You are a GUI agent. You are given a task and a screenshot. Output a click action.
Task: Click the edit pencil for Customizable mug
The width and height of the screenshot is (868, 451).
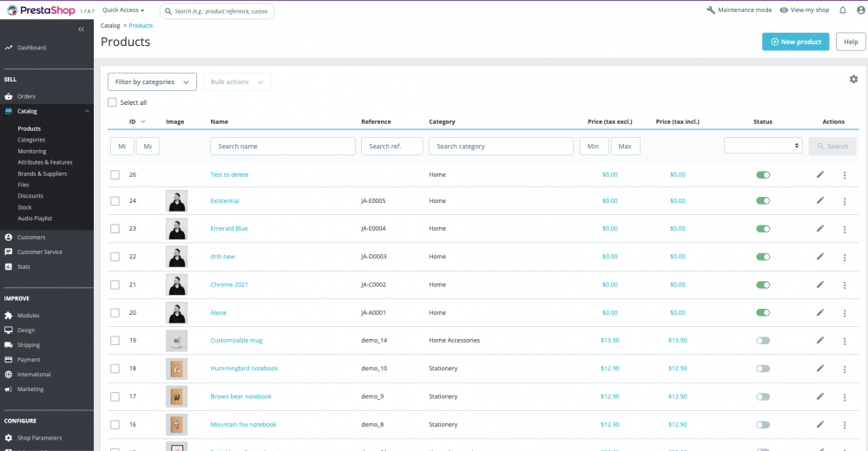820,340
